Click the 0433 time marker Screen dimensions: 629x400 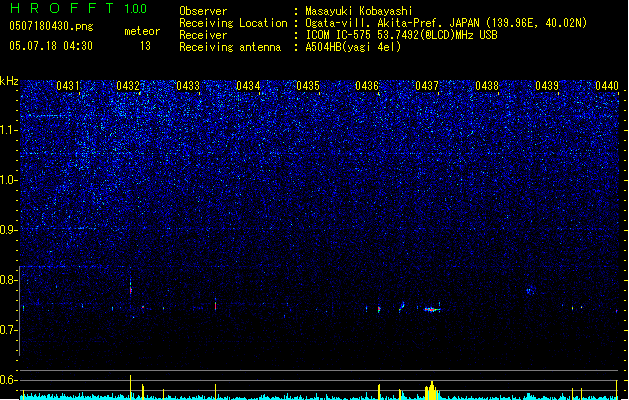pos(188,86)
